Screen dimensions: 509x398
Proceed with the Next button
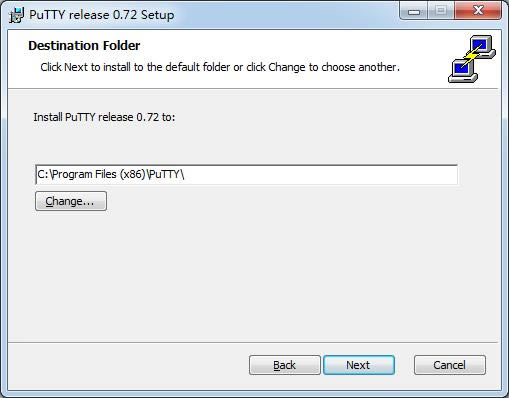359,365
